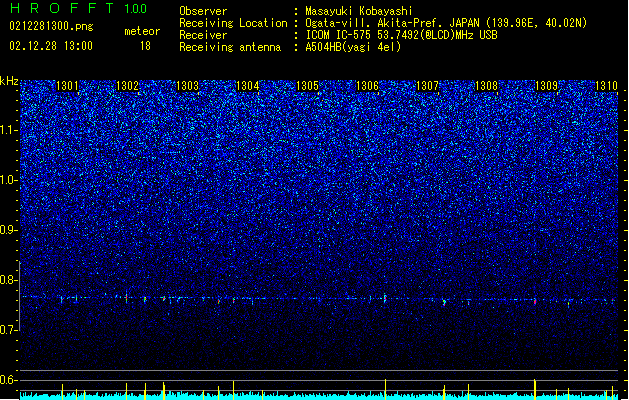Click the 'Observer' field label

point(203,11)
